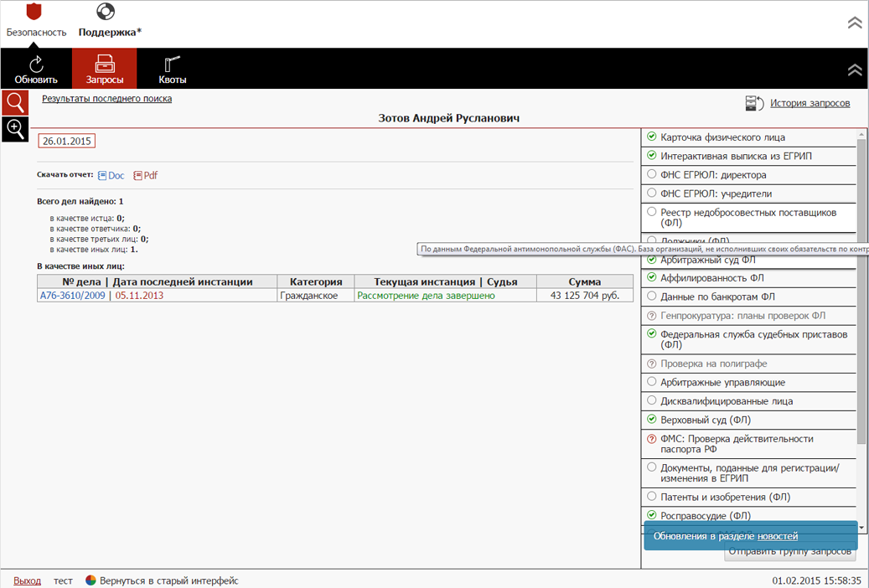
Task: Click the Проверка на полиграфе question icon
Action: 652,364
